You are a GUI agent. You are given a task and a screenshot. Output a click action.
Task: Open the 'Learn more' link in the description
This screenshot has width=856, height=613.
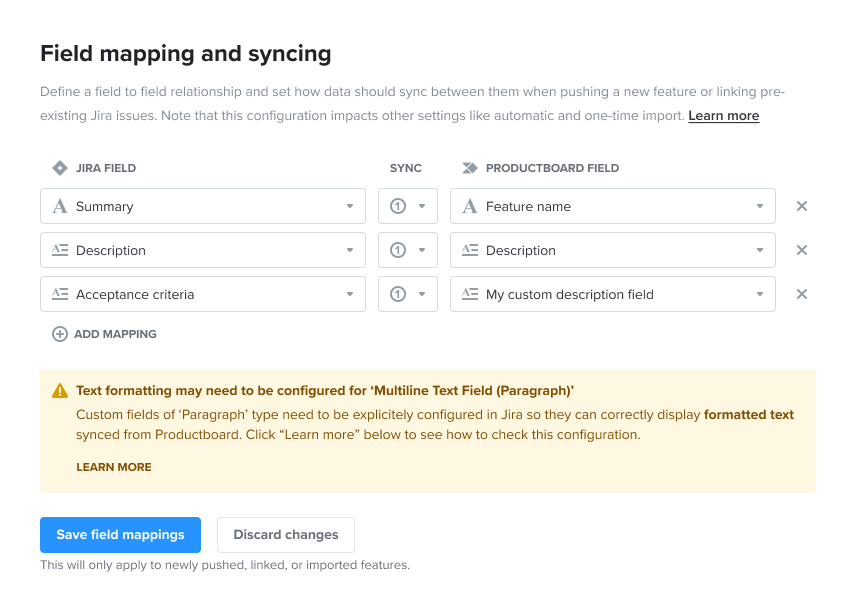tap(723, 115)
